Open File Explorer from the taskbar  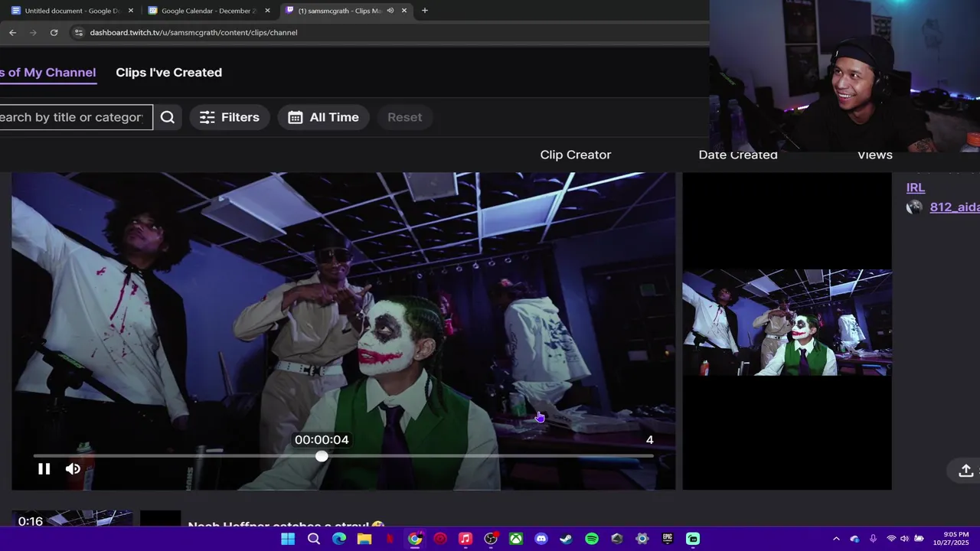(x=364, y=539)
